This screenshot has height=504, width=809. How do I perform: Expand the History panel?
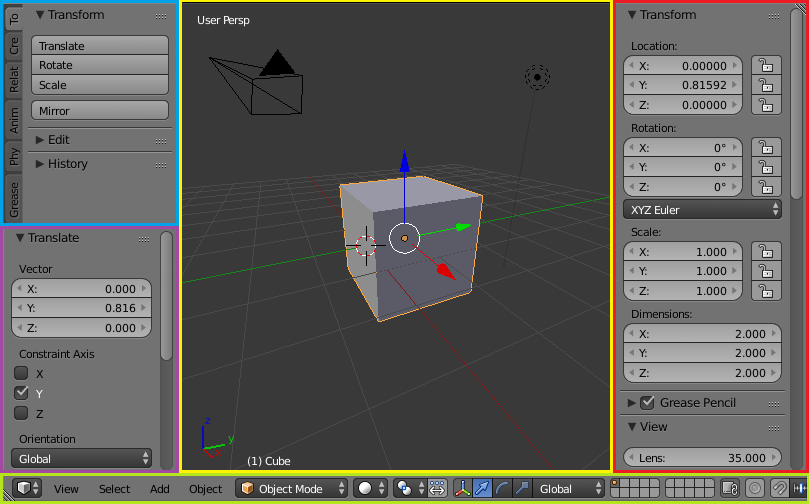tap(40, 164)
